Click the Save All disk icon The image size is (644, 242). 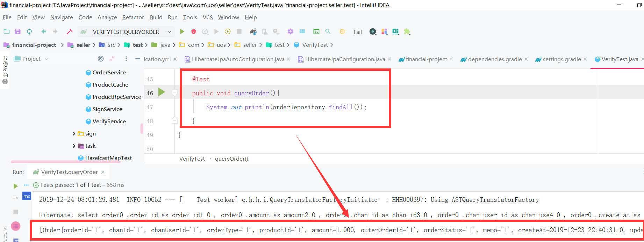pyautogui.click(x=18, y=31)
